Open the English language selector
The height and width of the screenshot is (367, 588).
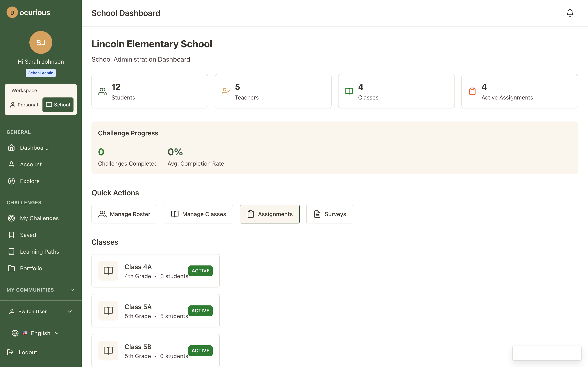click(40, 333)
